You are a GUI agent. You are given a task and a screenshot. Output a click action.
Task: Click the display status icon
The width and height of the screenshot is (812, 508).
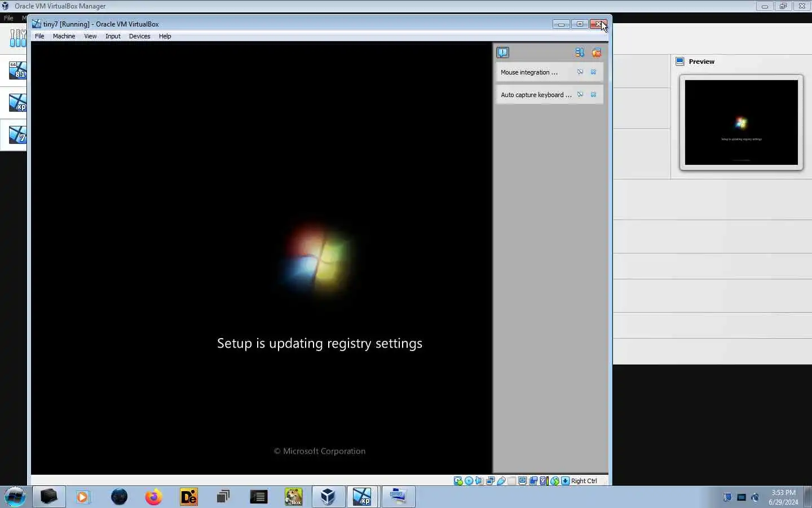tap(523, 481)
